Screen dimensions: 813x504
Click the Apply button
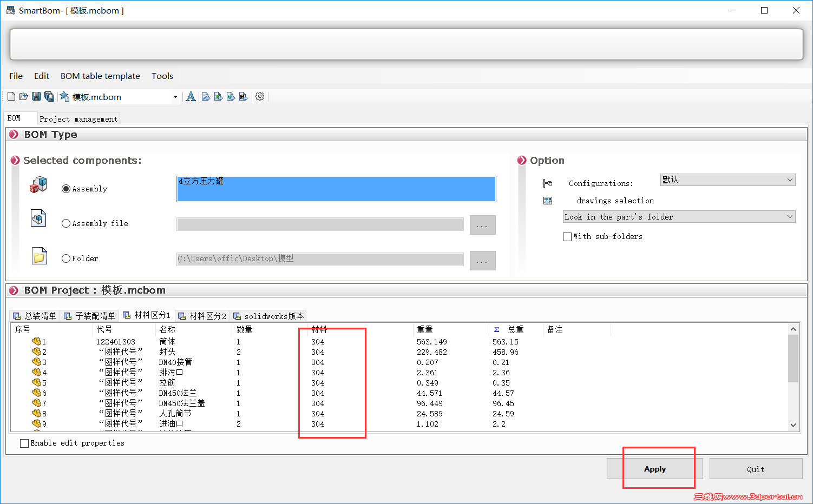coord(655,469)
